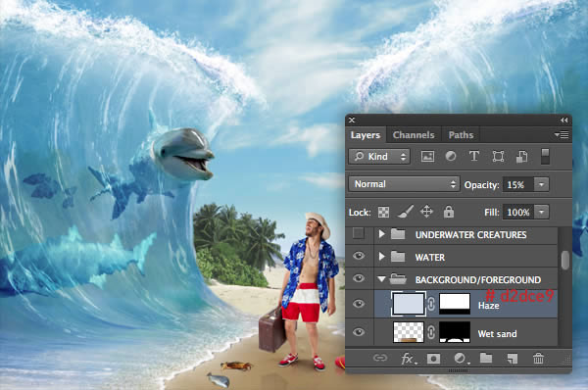Lock position move icon
This screenshot has height=390, width=588.
pyautogui.click(x=426, y=212)
